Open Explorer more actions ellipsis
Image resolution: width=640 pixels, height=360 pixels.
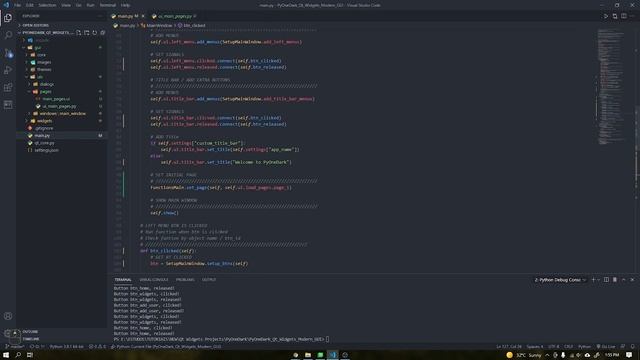coord(100,16)
